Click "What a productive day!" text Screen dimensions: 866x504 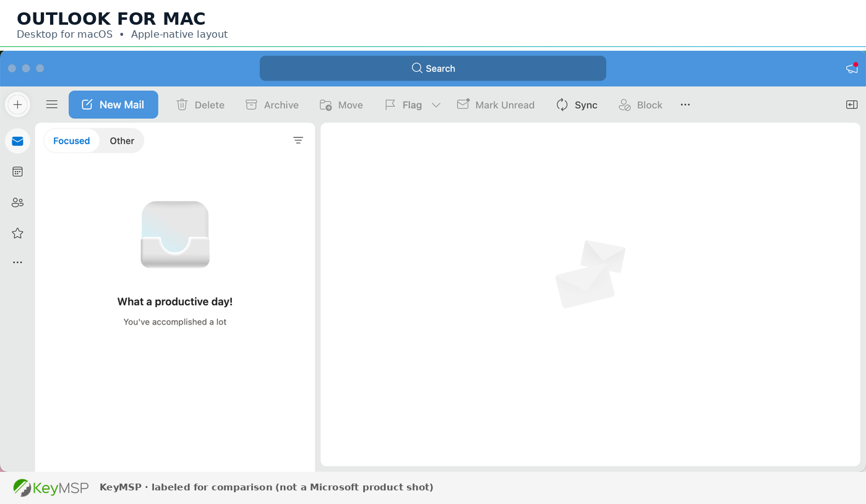click(x=175, y=302)
